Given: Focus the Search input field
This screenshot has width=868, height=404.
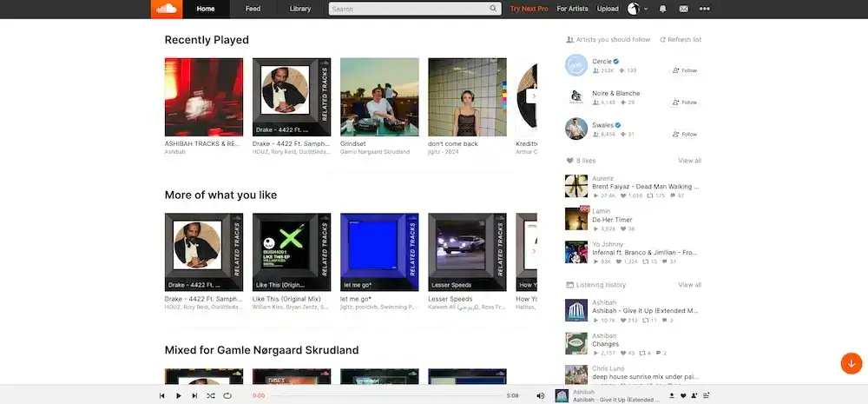Looking at the screenshot, I should tap(415, 9).
